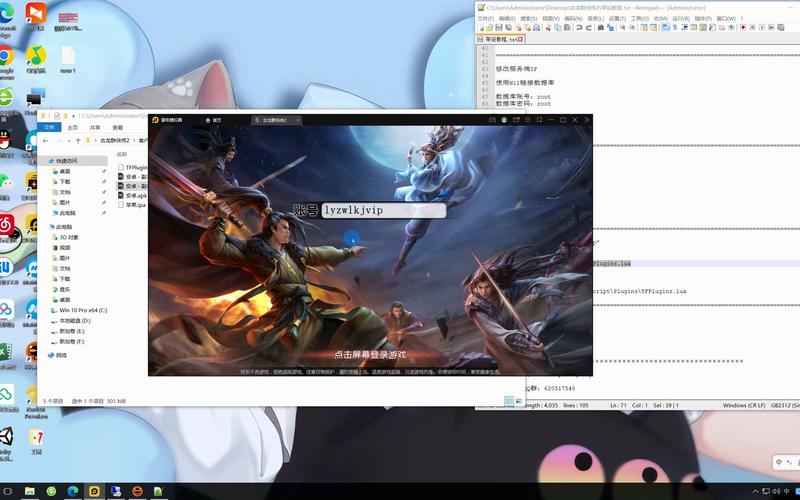This screenshot has width=800, height=500.
Task: Open the emulator icon on taskbar
Action: coord(94,491)
